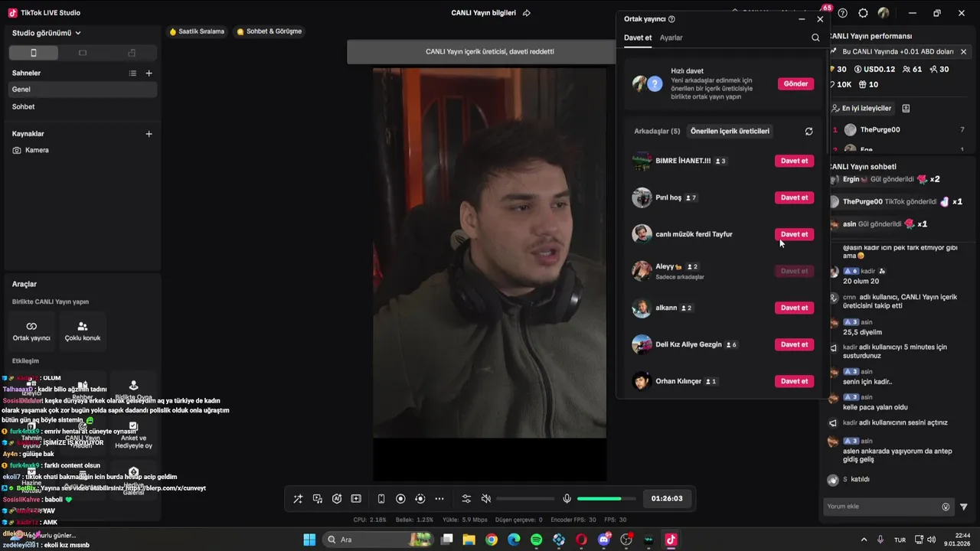The image size is (980, 551).
Task: Show hidden system tray icons chevron
Action: (864, 540)
